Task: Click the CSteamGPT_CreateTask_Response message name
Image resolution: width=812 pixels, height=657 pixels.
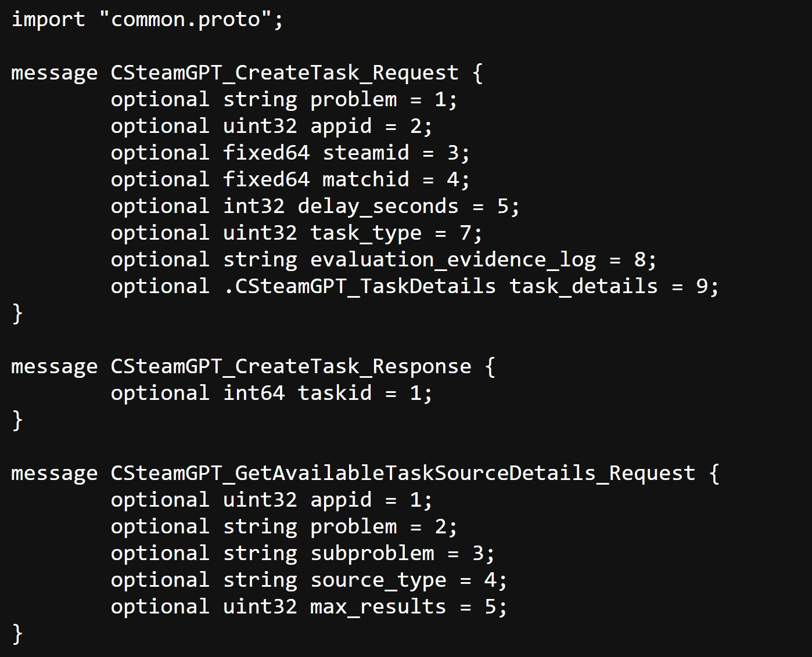Action: coord(291,367)
